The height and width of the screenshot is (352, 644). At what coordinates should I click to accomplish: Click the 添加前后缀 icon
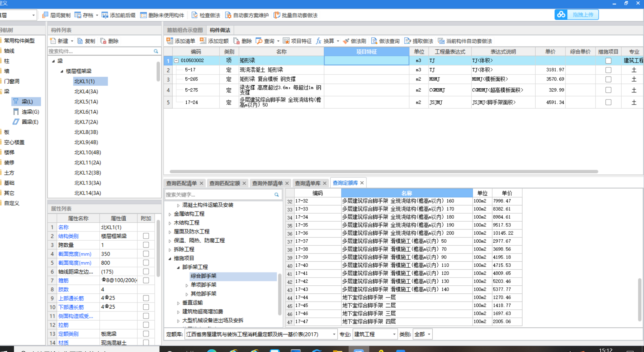click(x=105, y=15)
